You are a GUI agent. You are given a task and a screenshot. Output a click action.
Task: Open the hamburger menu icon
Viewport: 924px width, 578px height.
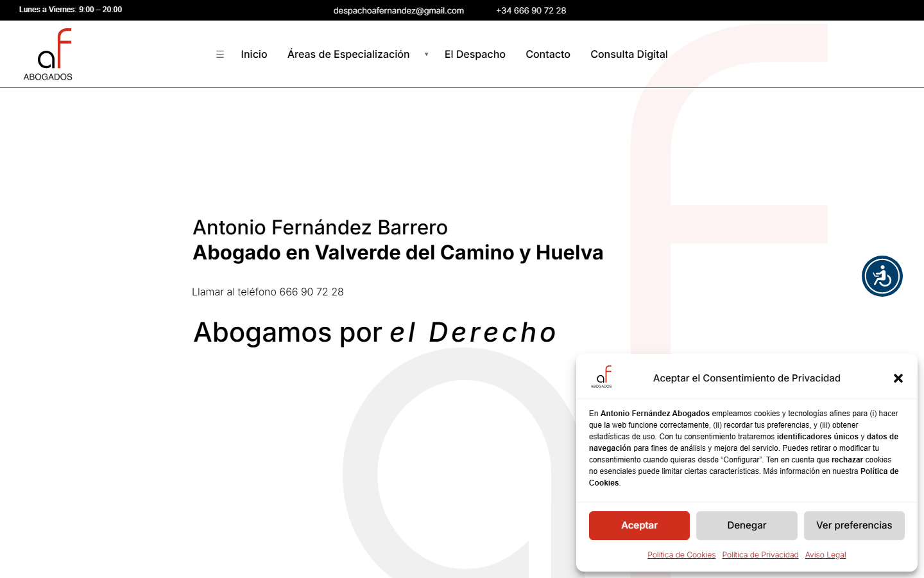[220, 55]
